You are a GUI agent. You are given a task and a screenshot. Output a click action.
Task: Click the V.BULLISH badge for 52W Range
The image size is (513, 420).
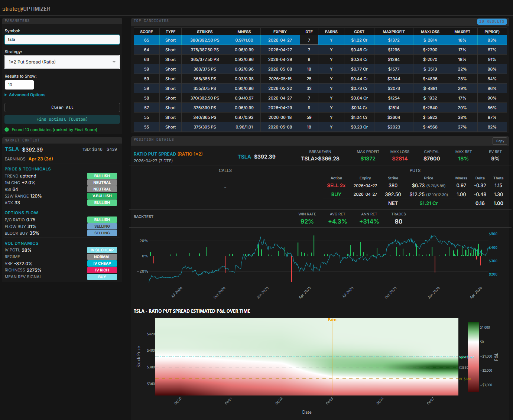(x=102, y=196)
